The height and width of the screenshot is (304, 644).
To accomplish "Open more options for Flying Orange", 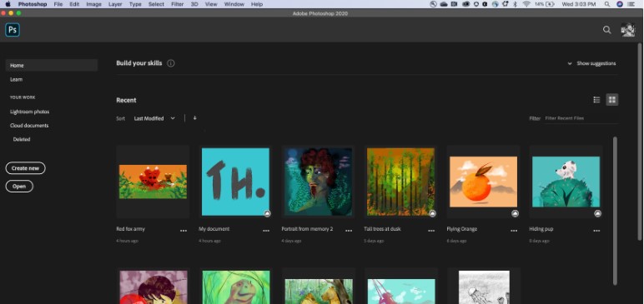I will [514, 231].
